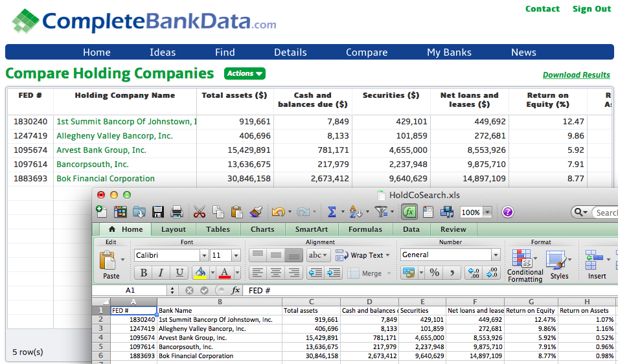
Task: Print the workbook using printer icon
Action: point(177,212)
